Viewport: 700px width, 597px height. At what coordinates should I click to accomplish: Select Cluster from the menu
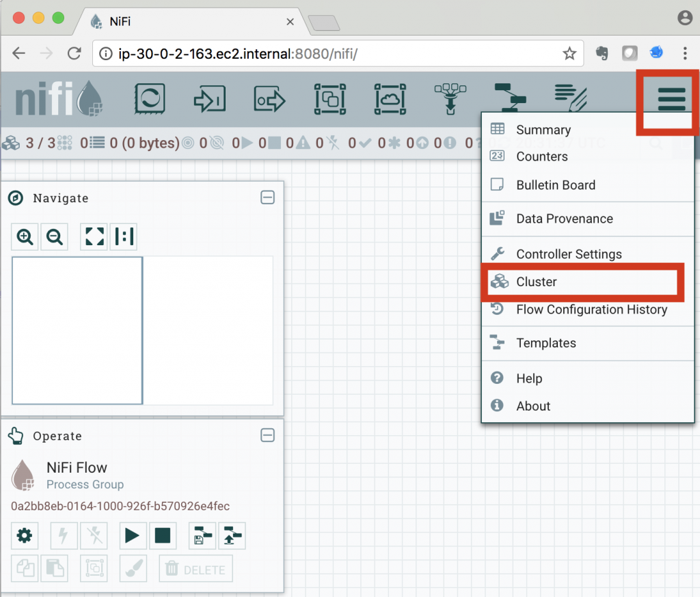point(537,281)
